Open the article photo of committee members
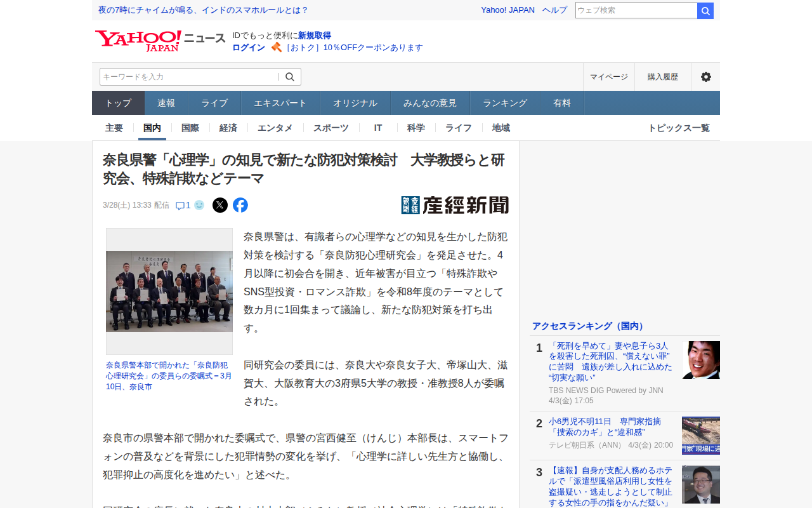Viewport: 812px width, 508px height. pyautogui.click(x=169, y=291)
